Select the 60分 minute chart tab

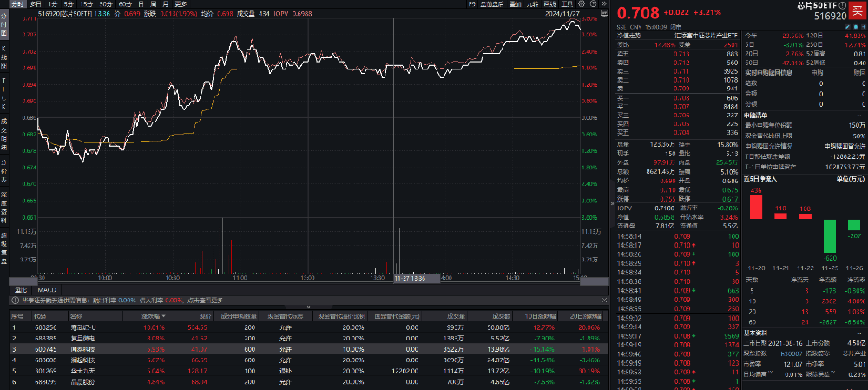(125, 3)
